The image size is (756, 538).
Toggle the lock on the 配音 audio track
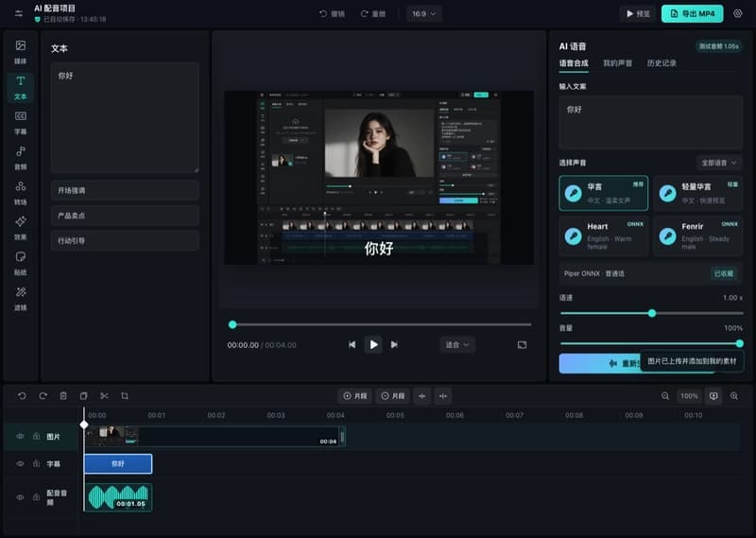pos(36,497)
